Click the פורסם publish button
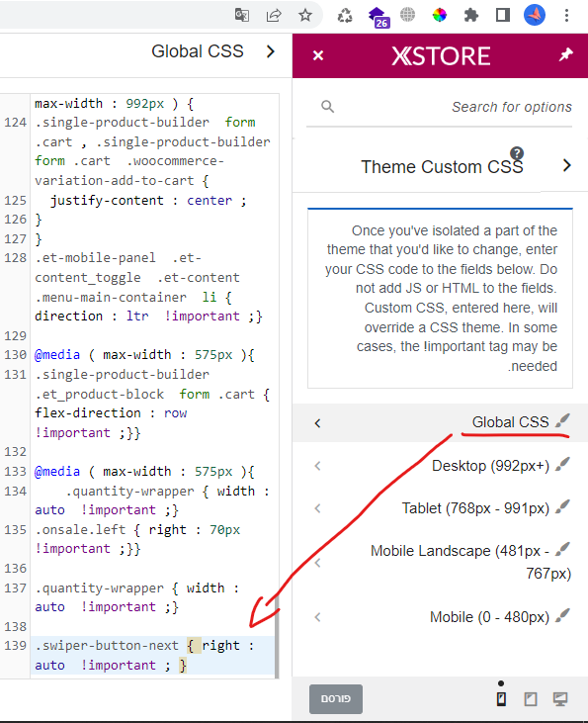The height and width of the screenshot is (723, 588). [336, 699]
